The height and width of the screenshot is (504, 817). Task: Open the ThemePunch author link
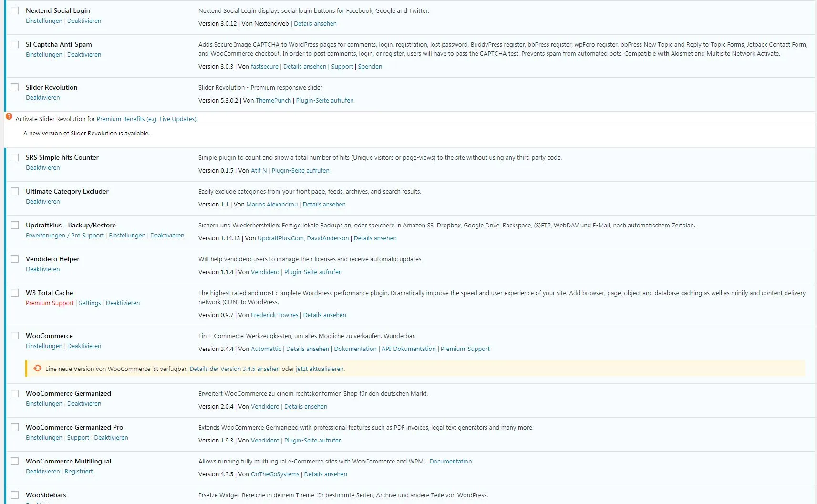tap(273, 101)
